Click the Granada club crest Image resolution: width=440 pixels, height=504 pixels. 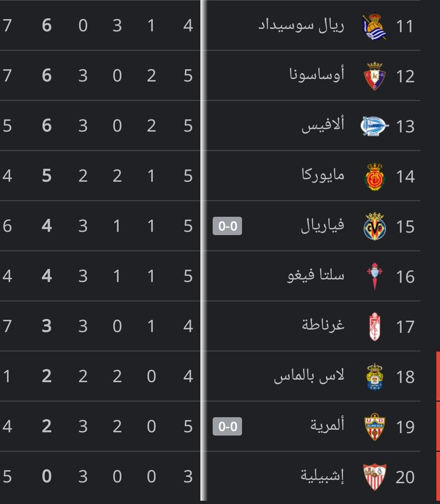tap(374, 326)
